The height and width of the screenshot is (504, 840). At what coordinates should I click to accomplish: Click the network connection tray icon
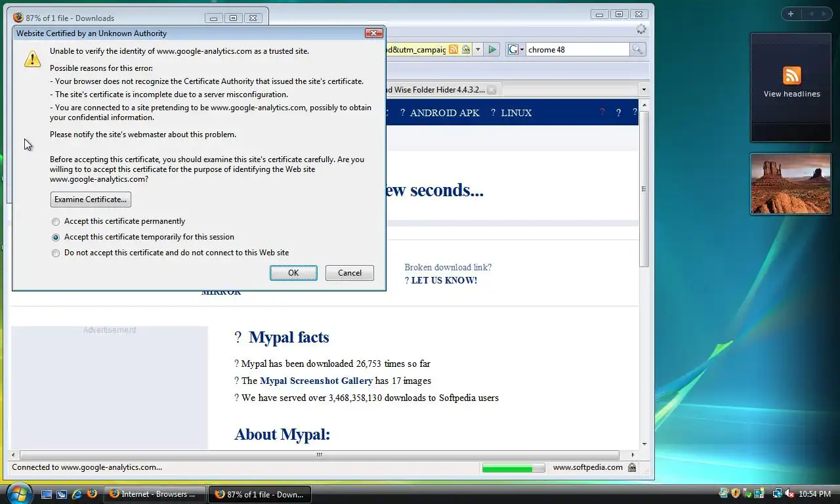click(x=777, y=493)
